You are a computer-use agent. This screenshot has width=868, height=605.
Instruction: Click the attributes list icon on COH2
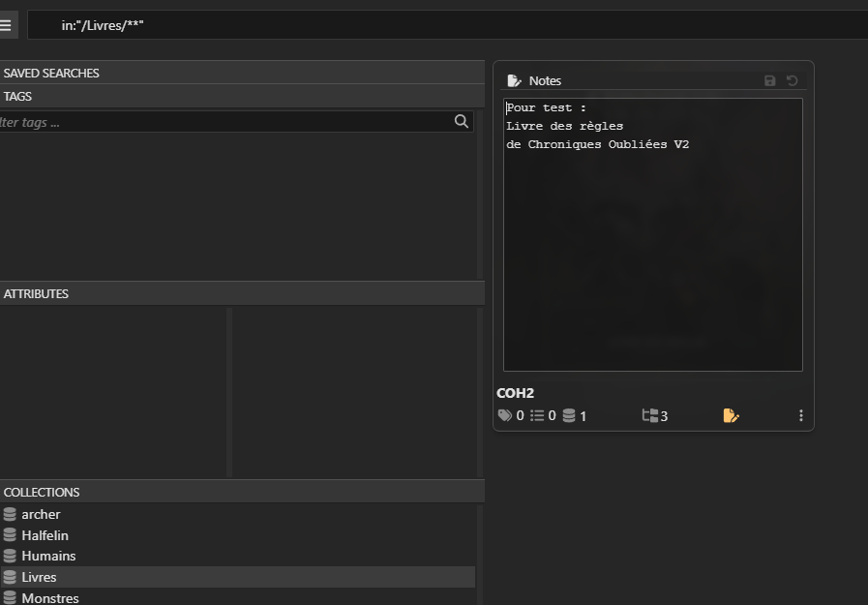click(x=537, y=415)
